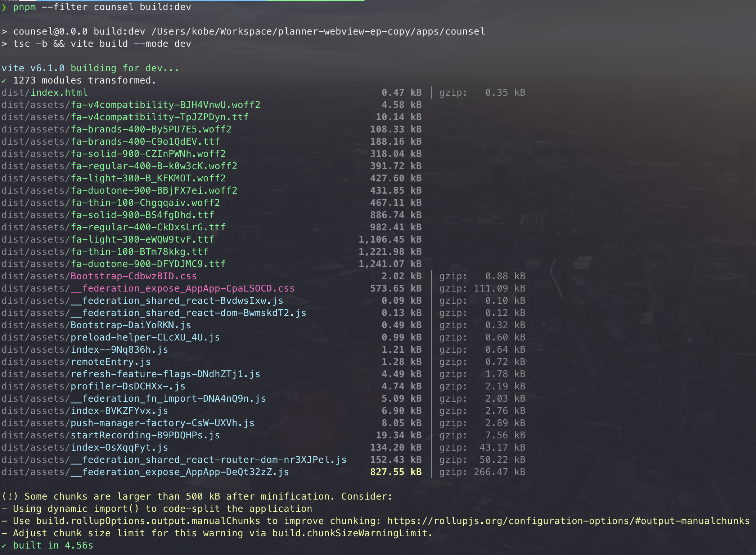Click 'vite v6.1.0 building for dev...' text

point(90,68)
